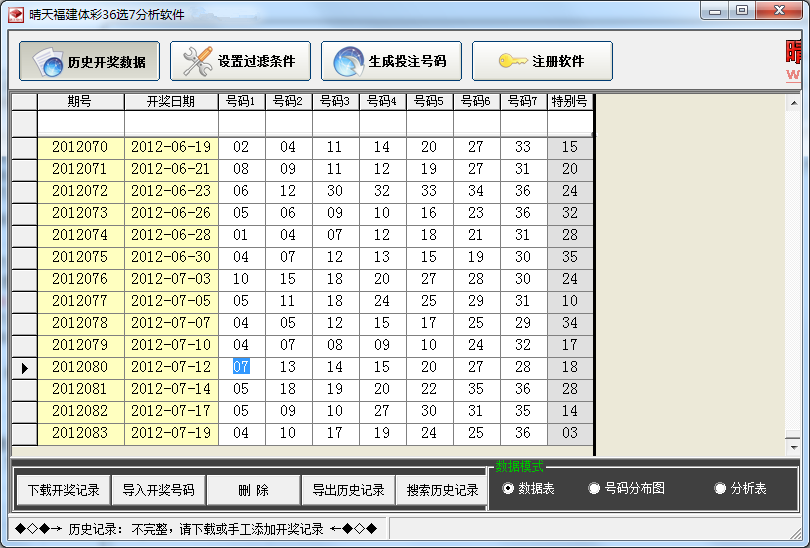Select period cell 2012074
810x548 pixels.
[x=81, y=236]
